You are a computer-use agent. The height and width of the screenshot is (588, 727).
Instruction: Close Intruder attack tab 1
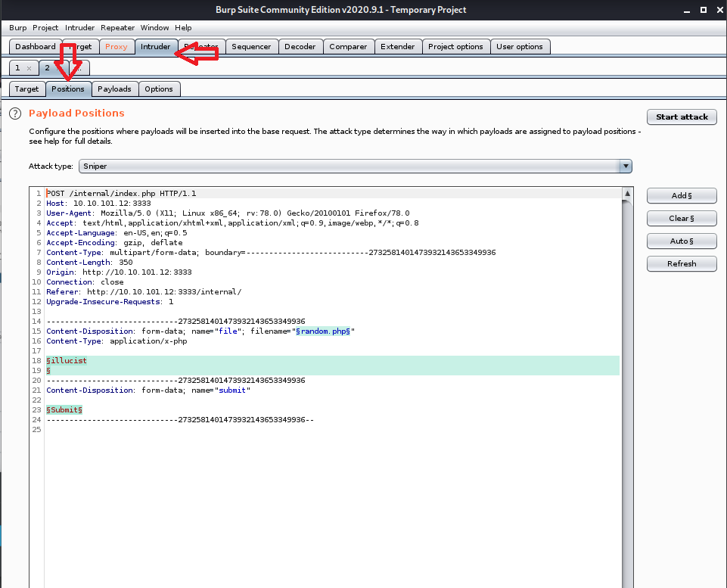30,68
